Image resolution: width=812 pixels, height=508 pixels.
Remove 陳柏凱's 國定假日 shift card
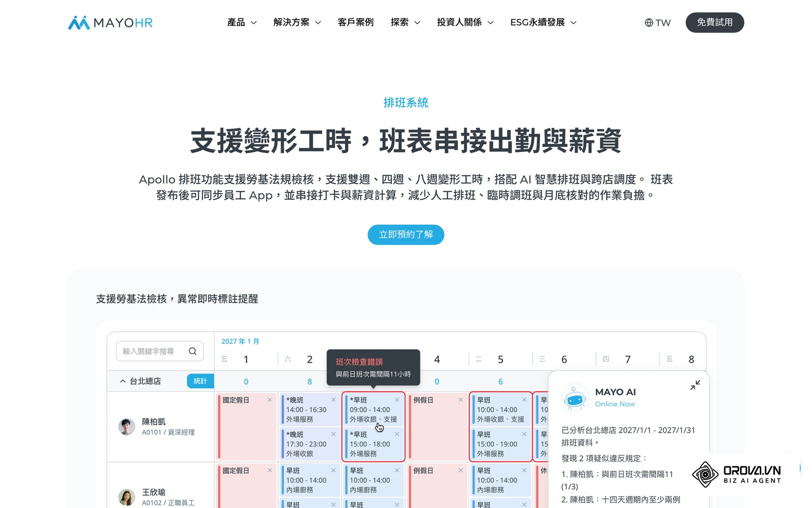[269, 400]
